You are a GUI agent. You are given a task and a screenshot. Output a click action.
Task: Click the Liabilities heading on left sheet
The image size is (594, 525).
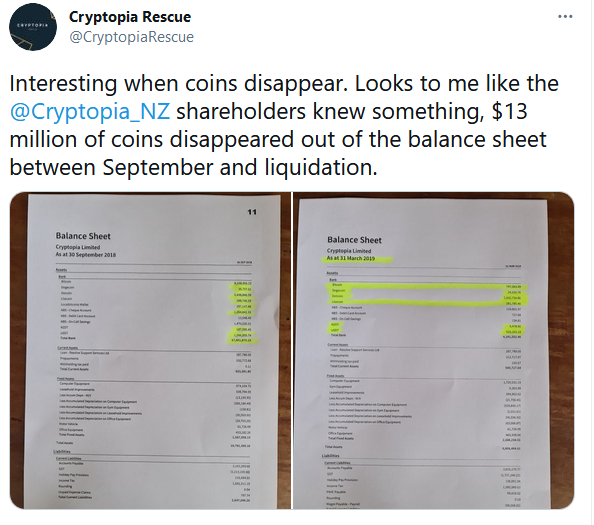click(62, 452)
